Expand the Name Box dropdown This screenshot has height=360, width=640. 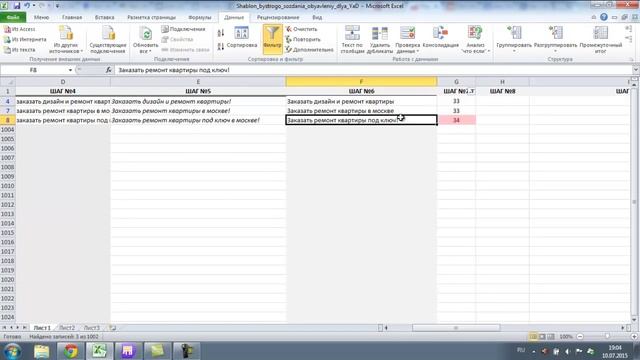tap(70, 70)
